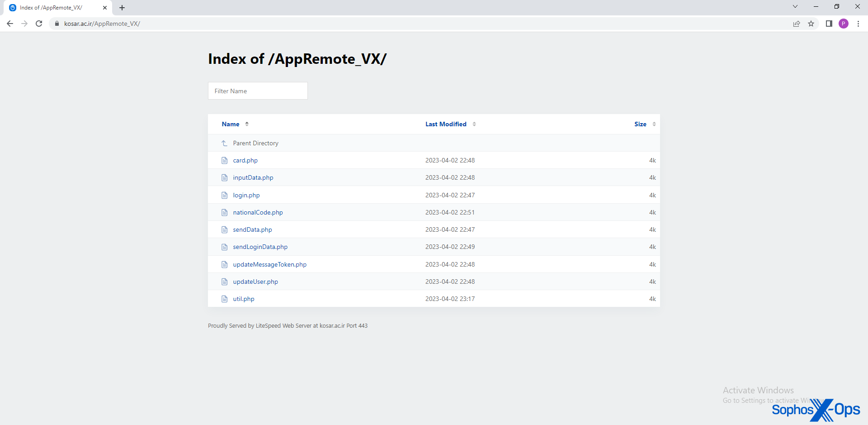Open Chrome's three-dot menu

(858, 24)
